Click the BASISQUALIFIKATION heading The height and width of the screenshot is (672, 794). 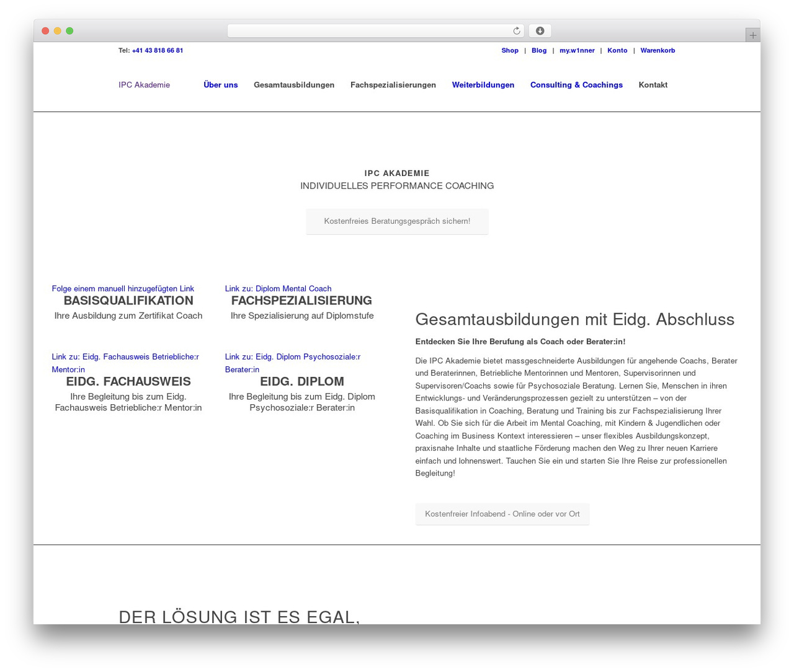[128, 301]
